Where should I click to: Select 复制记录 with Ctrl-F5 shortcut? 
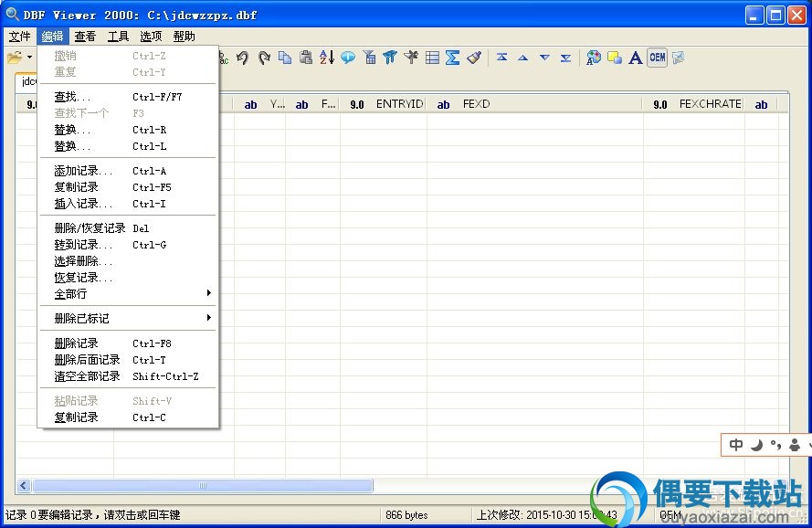(128, 187)
